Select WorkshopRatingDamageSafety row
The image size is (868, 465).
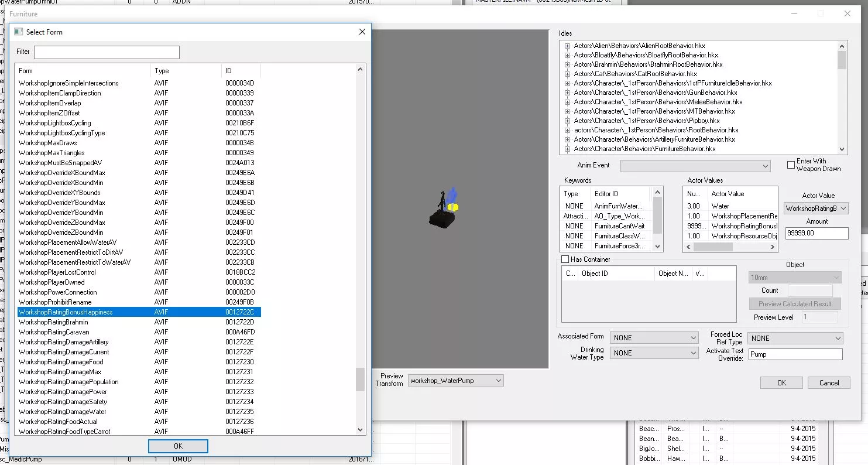point(139,402)
